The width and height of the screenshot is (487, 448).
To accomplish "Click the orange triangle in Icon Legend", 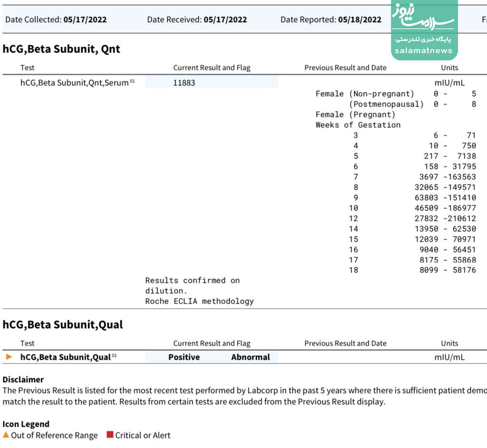I will [6, 435].
